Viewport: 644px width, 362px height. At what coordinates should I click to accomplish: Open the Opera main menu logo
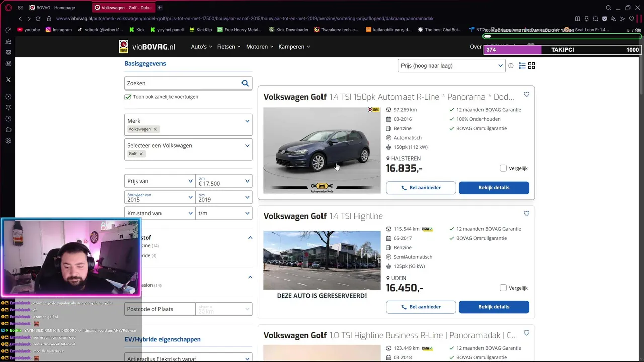pyautogui.click(x=8, y=8)
